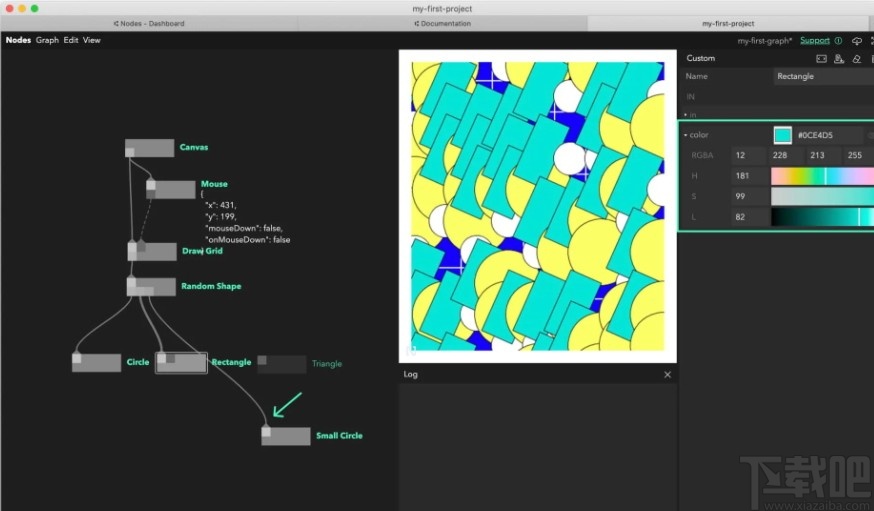Click the Custom panel title
Image resolution: width=874 pixels, height=511 pixels.
point(701,58)
